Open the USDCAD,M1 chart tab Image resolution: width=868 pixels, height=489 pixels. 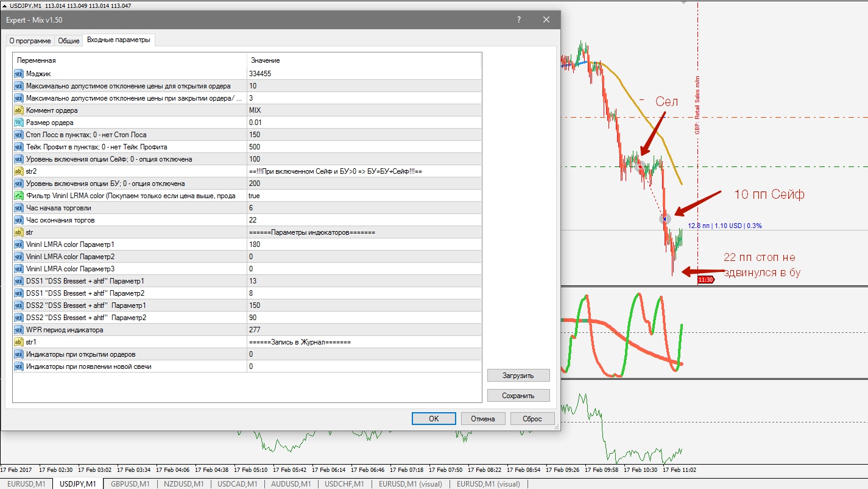pos(237,484)
